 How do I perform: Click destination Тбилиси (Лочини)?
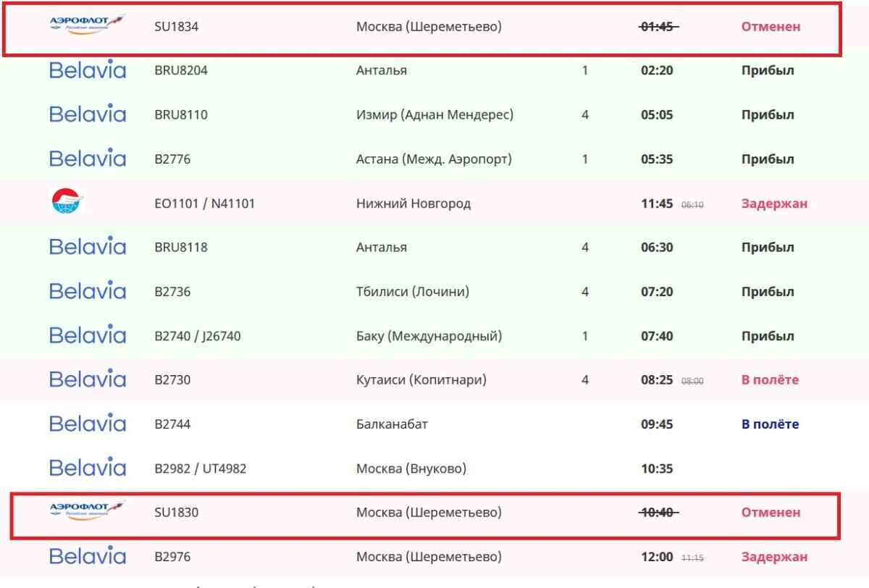[x=413, y=292]
